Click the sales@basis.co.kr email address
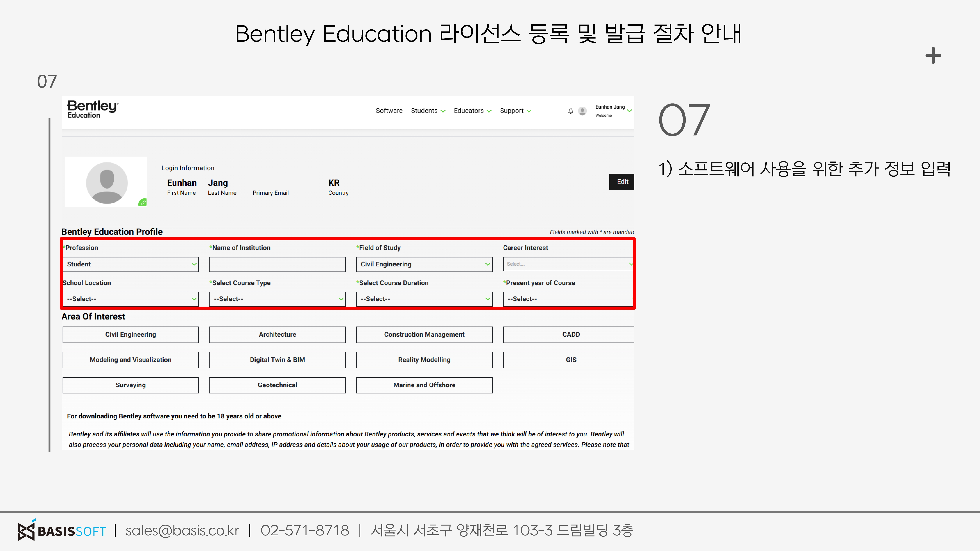The width and height of the screenshot is (980, 551). tap(182, 530)
